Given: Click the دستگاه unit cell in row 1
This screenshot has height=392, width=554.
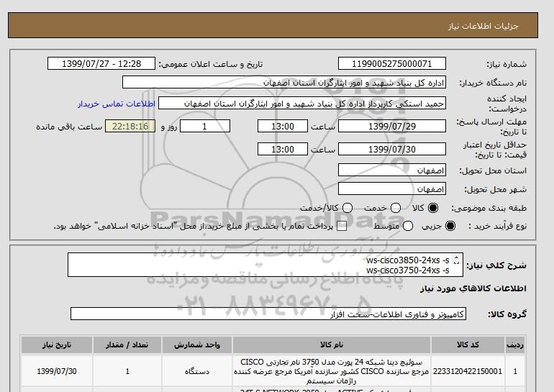Looking at the screenshot, I should pyautogui.click(x=197, y=371).
